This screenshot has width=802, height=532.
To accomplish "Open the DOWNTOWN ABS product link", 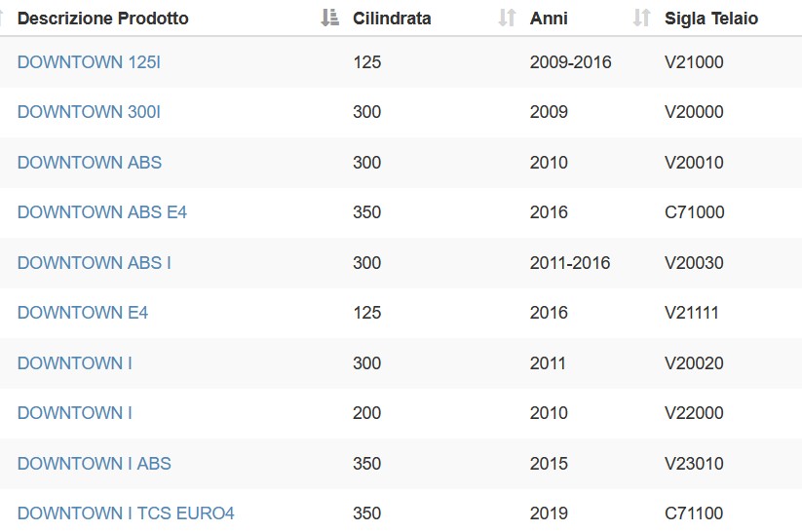I will pos(90,162).
